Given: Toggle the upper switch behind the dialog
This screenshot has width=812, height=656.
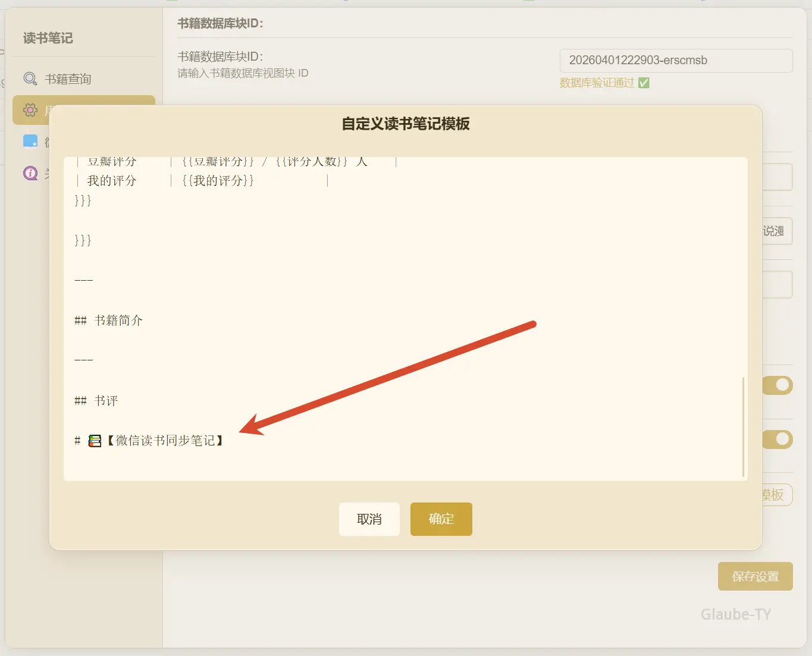Looking at the screenshot, I should tap(779, 385).
